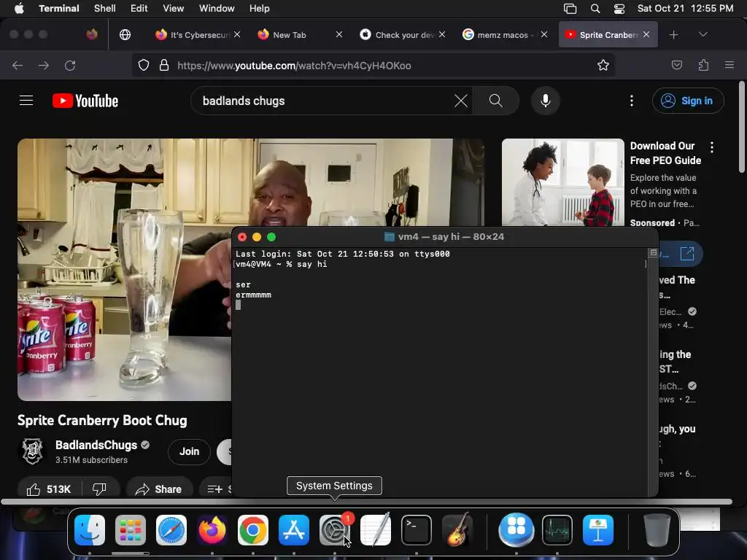Open ad options menu beside PEO Guide
This screenshot has height=560, width=747.
click(x=712, y=147)
